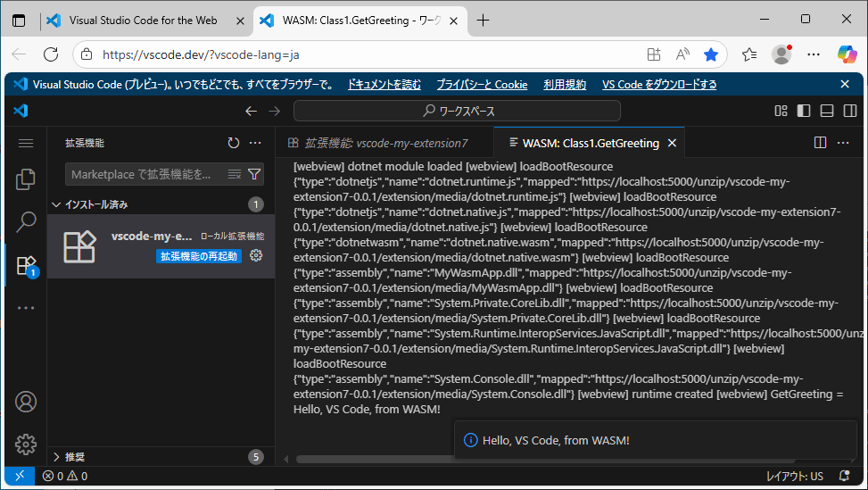Open the Search view in activity bar

pyautogui.click(x=26, y=222)
